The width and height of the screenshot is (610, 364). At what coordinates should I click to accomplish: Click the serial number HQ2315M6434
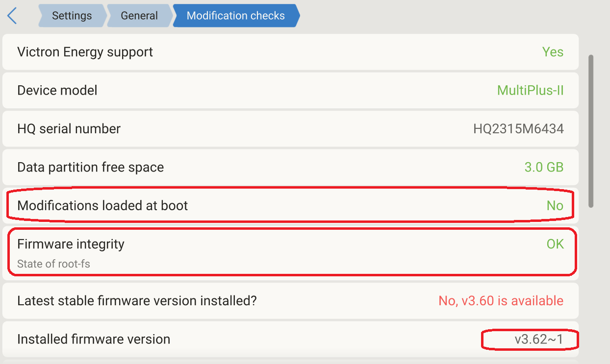tap(518, 129)
